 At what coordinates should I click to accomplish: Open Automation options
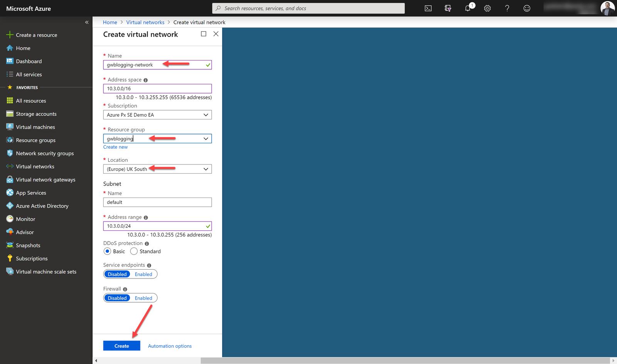click(169, 346)
